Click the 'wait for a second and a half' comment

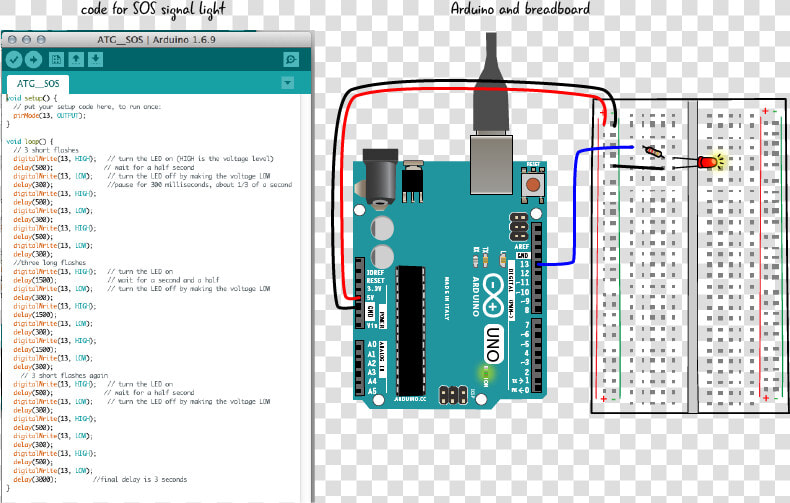[163, 280]
